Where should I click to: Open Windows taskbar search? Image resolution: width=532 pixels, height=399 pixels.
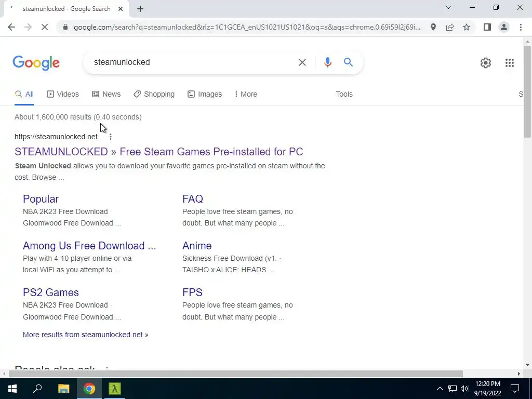coord(37,389)
